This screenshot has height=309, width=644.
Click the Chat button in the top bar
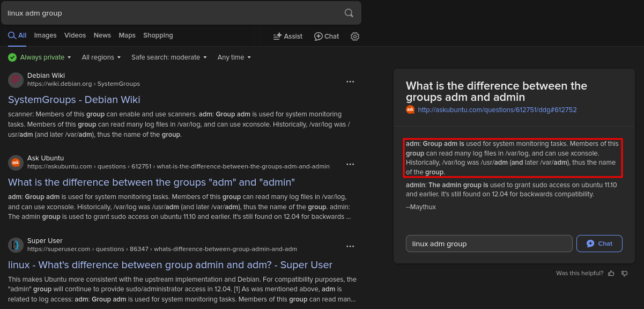[x=327, y=36]
